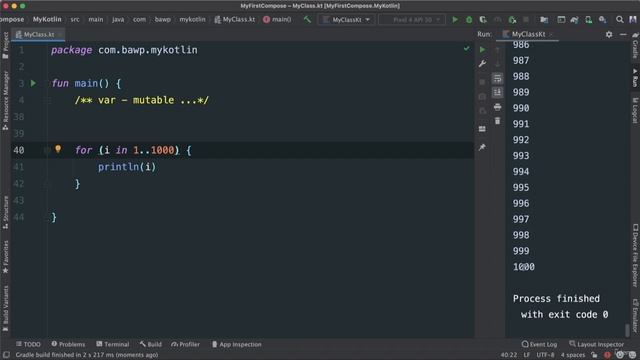
Task: Click the main() breadcrumb item
Action: tap(278, 19)
